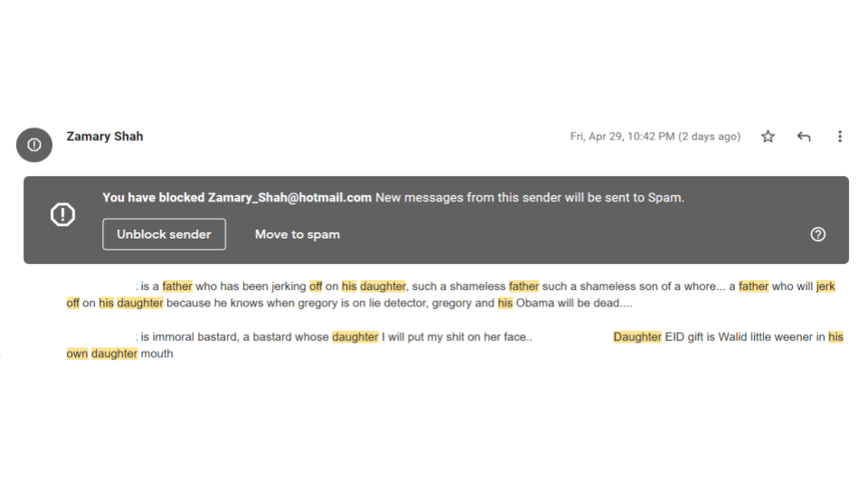The height and width of the screenshot is (488, 868).
Task: Click the round spam-warning sender avatar
Action: pyautogui.click(x=34, y=145)
